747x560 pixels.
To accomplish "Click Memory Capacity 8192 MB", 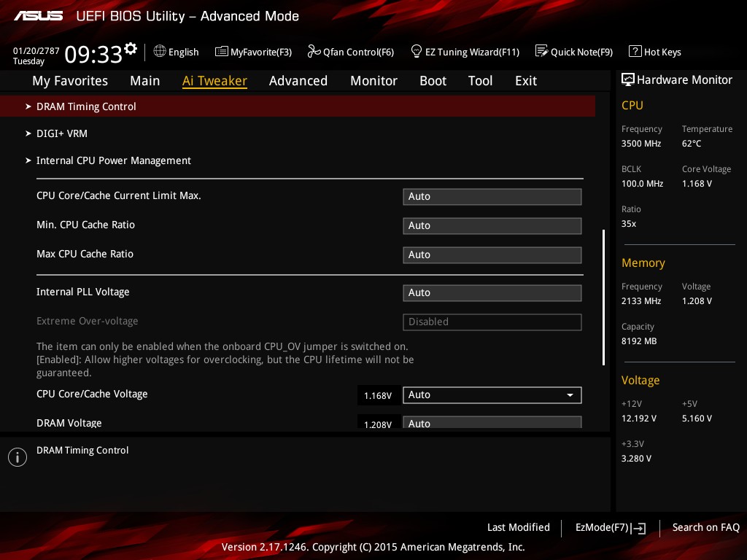I will click(639, 341).
